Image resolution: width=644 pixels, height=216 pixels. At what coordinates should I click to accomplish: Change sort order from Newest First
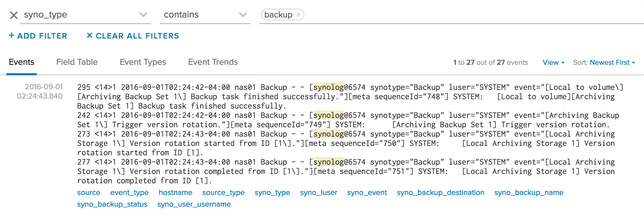(x=612, y=62)
